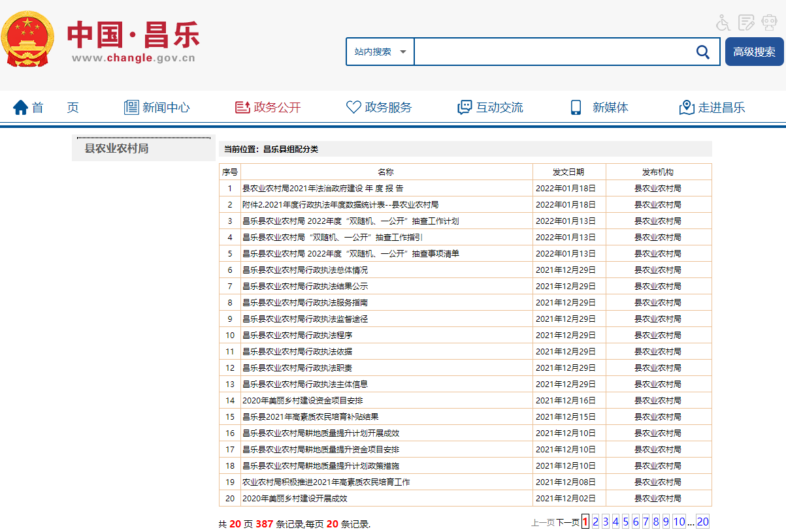The image size is (786, 532).
Task: Click the chat bubble icon for 互动交流
Action: coord(465,108)
